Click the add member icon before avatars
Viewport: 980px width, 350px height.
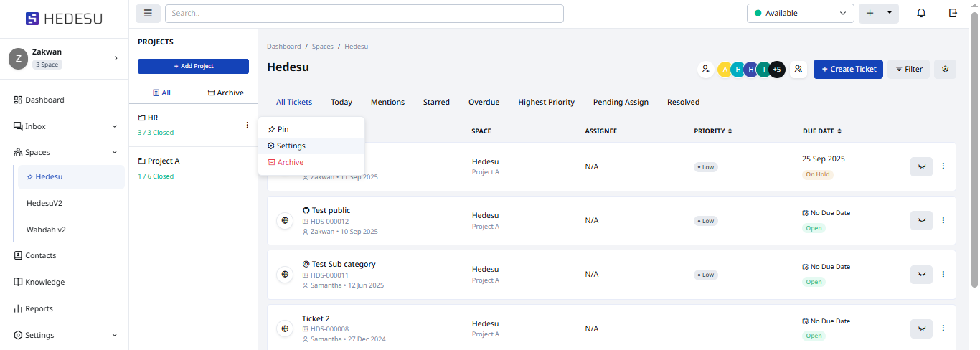point(705,70)
